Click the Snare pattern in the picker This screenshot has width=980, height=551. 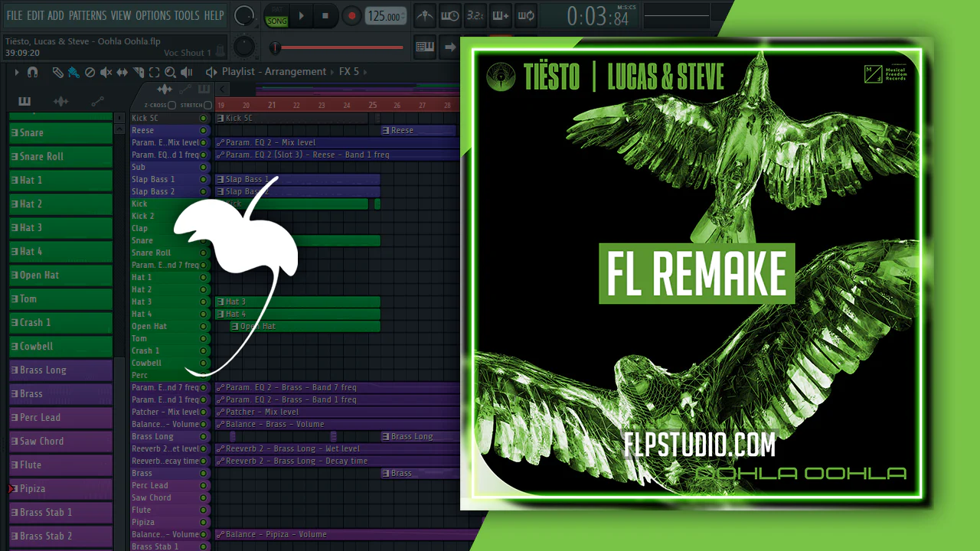(x=60, y=133)
